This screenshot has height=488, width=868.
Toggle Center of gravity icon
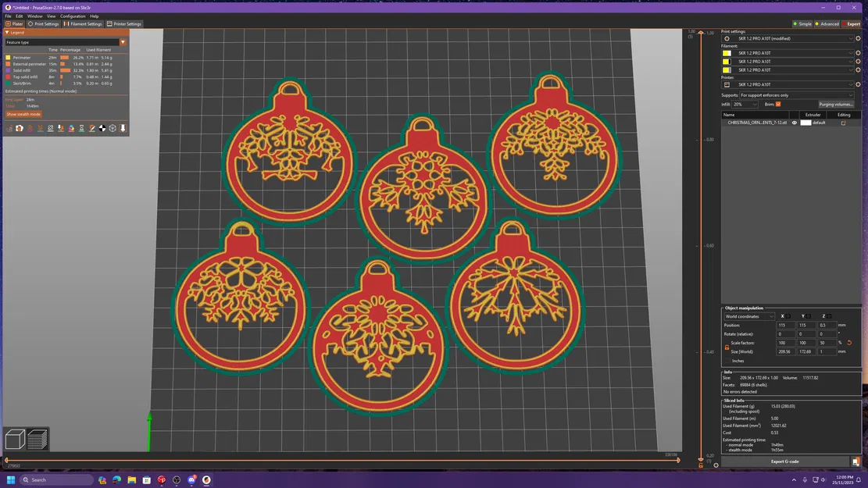coord(102,128)
